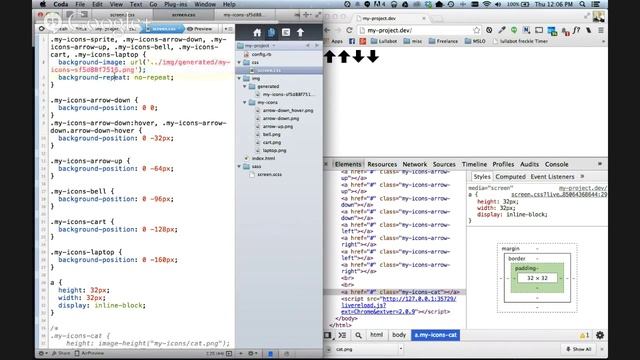
Task: Open the Apple menu
Action: (x=43, y=4)
